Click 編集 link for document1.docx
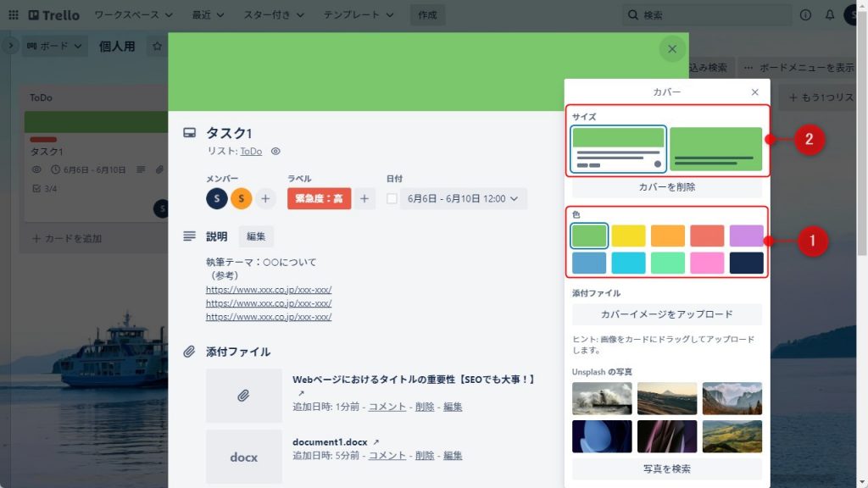868x488 pixels. 453,455
